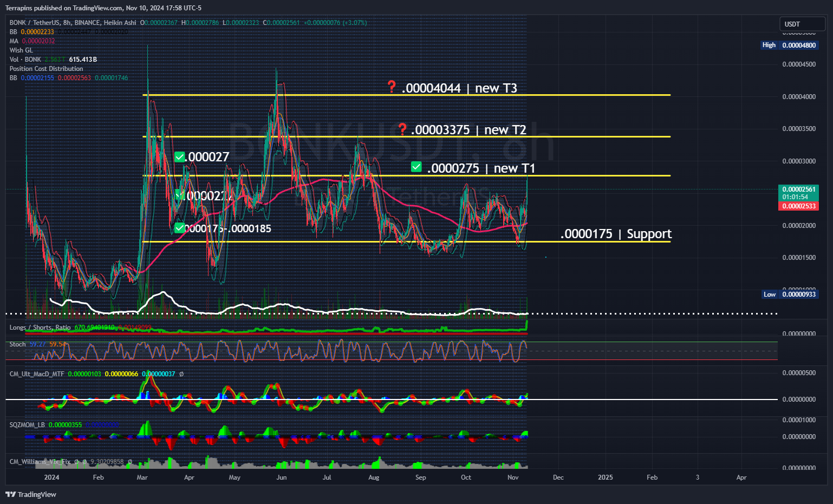This screenshot has width=833, height=504.
Task: Click the green 0.00002561 current price label
Action: 798,193
